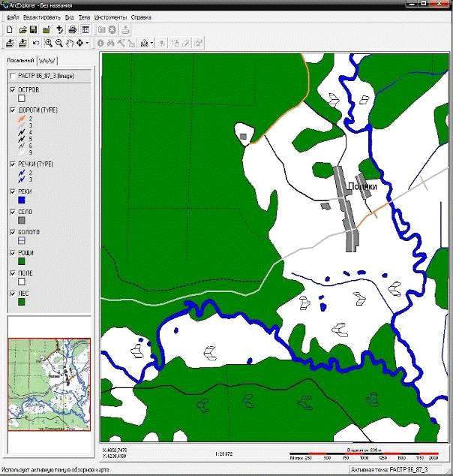The width and height of the screenshot is (453, 476).
Task: Toggle the БОЛОТО layer checkbox
Action: (11, 232)
